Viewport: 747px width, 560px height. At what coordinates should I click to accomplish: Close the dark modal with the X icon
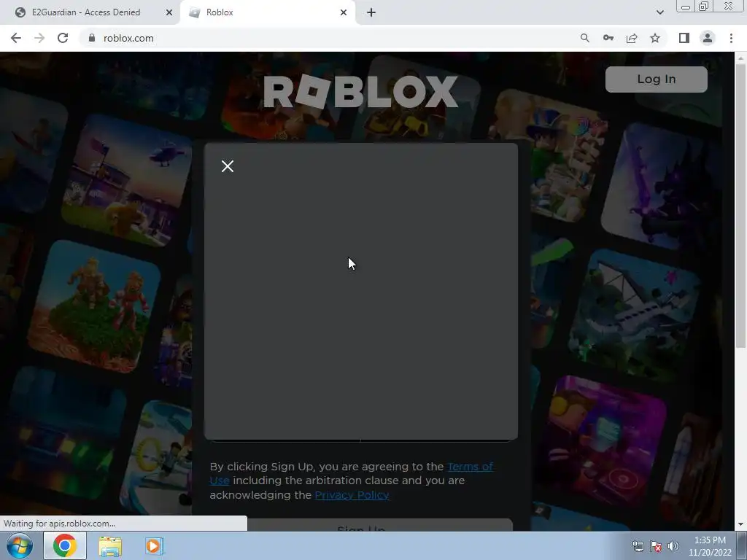(228, 166)
